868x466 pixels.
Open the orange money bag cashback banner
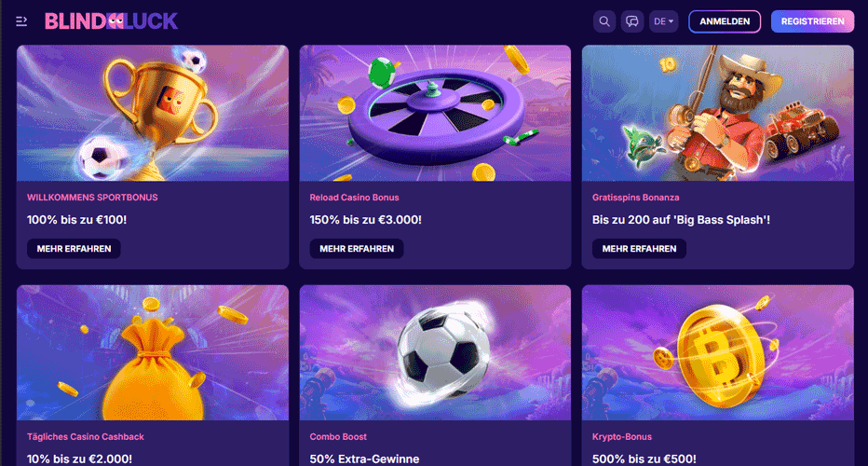[153, 353]
